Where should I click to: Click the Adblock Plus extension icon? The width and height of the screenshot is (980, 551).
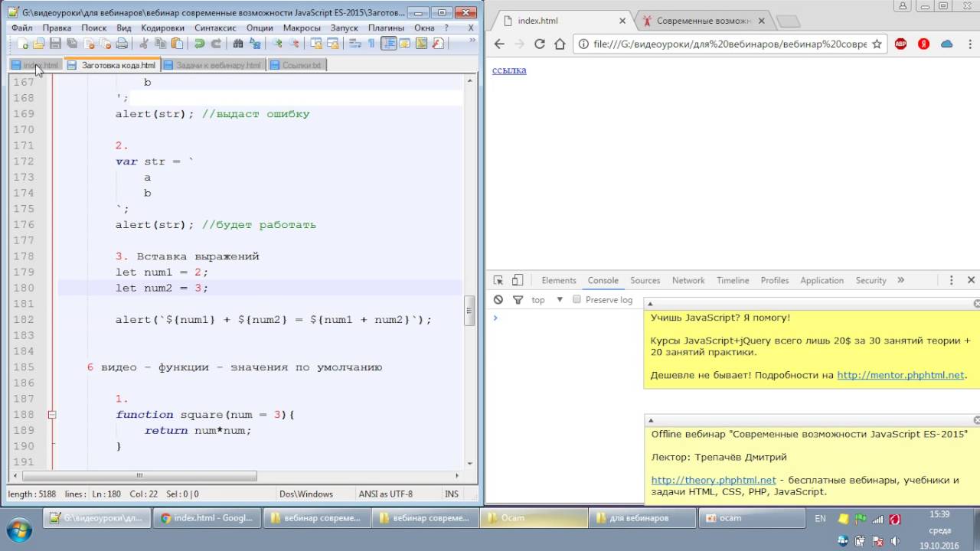click(x=900, y=44)
